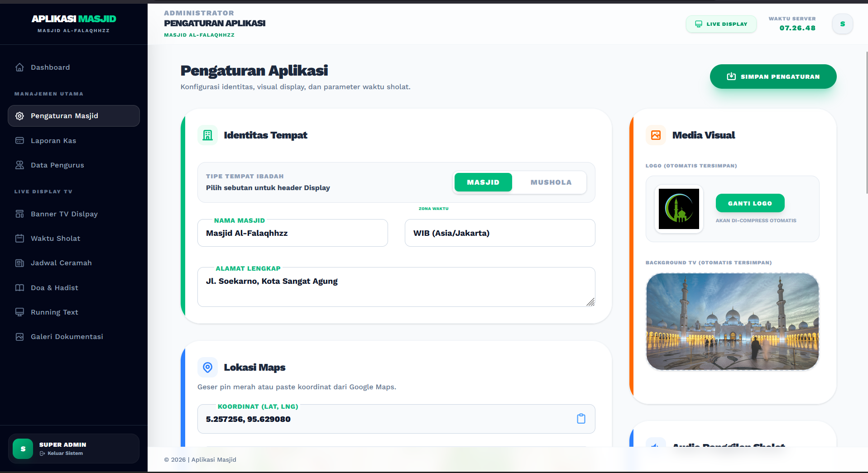The width and height of the screenshot is (868, 473).
Task: Navigate to Galeri Dokumentasi
Action: pyautogui.click(x=74, y=337)
